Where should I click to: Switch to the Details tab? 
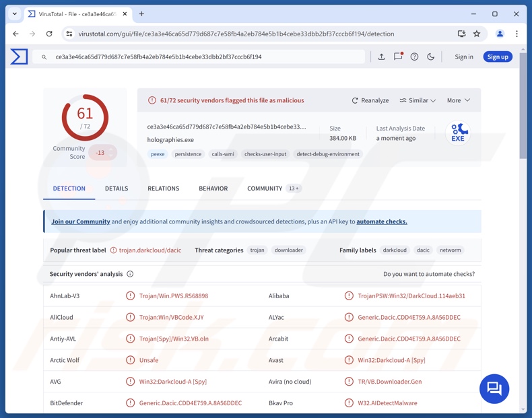[x=117, y=188]
